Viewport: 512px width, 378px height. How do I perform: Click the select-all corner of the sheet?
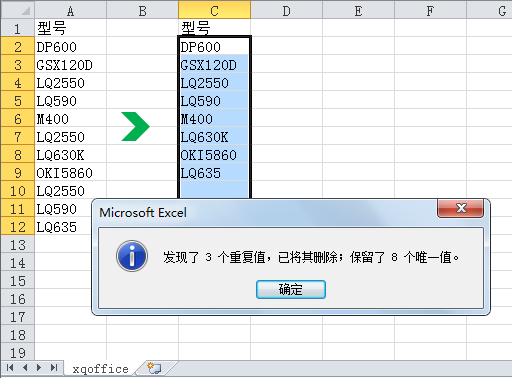point(18,10)
